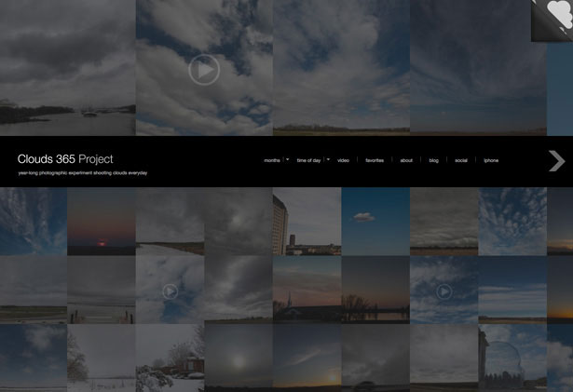Open the red setting sun thumbnail

[102, 222]
